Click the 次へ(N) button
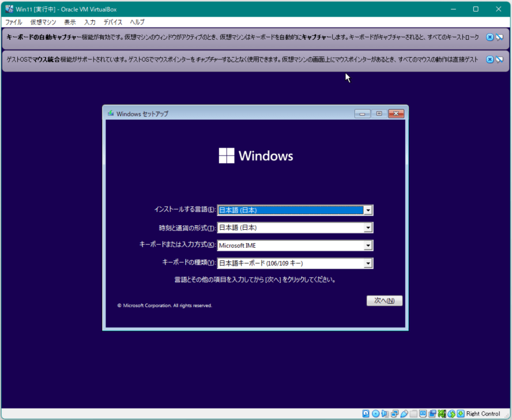 (385, 301)
